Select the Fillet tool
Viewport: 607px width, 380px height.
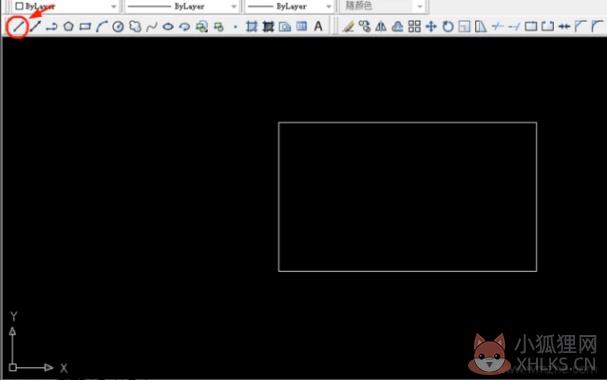coord(597,27)
